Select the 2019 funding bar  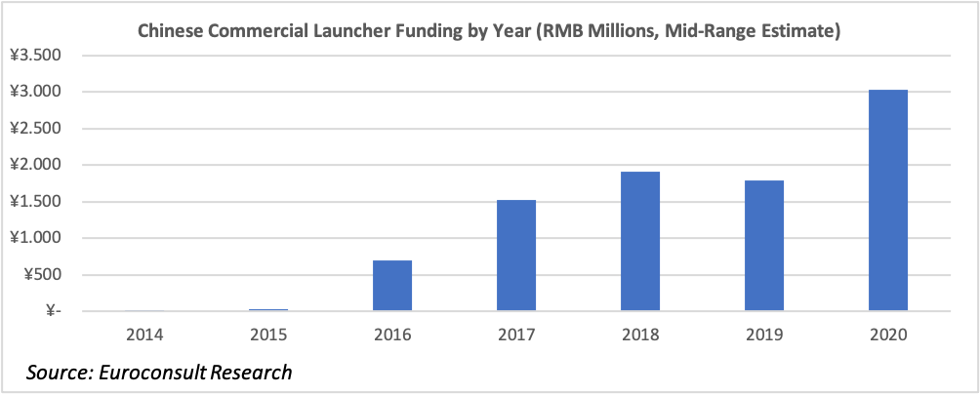(x=763, y=246)
